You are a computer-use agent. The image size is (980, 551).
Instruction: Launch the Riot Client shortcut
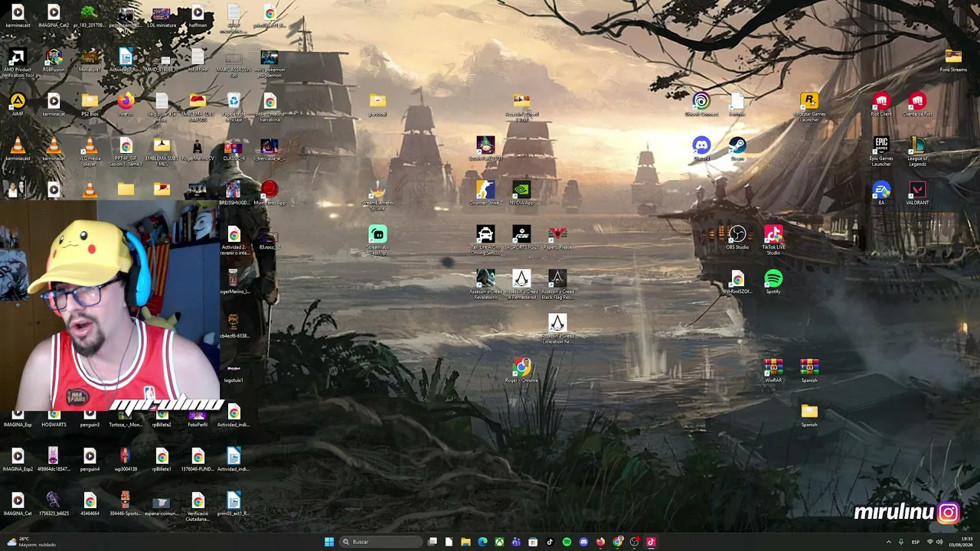881,105
